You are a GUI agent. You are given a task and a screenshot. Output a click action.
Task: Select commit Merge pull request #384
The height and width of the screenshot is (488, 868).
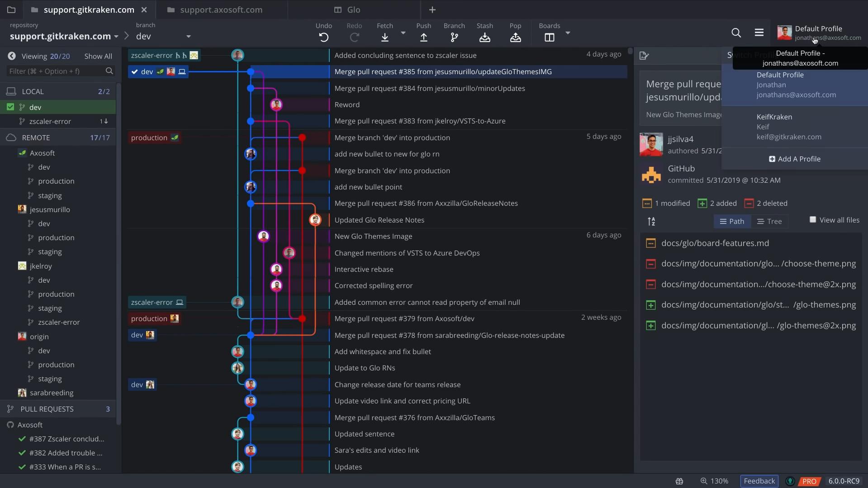pos(430,88)
